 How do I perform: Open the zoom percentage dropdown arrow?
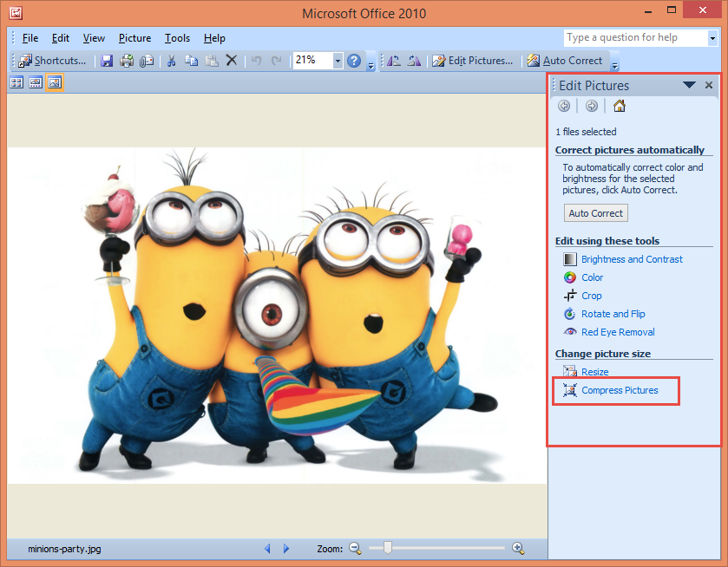click(338, 61)
